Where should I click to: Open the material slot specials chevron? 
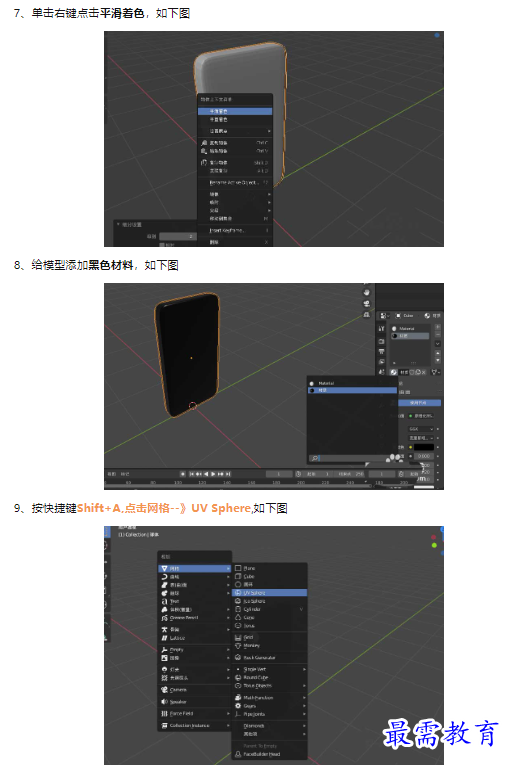pos(438,344)
